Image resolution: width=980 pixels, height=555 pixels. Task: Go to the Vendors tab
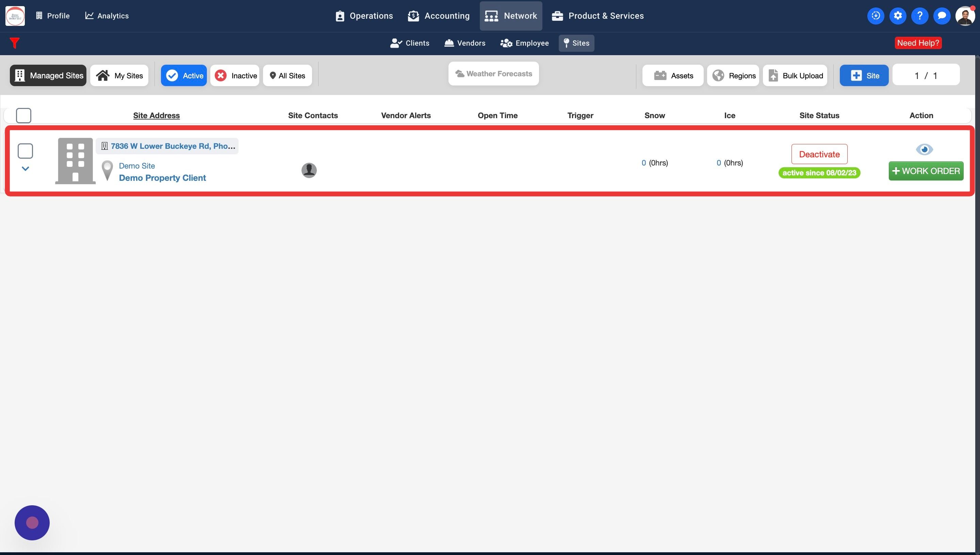465,43
